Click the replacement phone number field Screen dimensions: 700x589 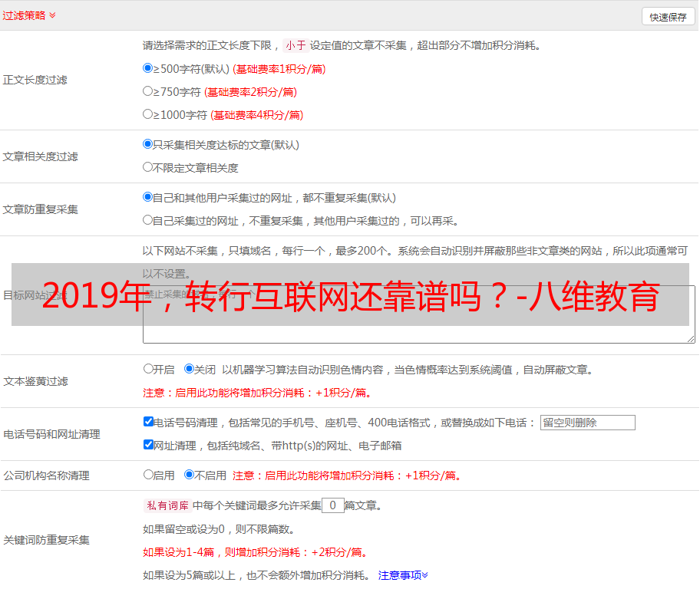[x=587, y=423]
